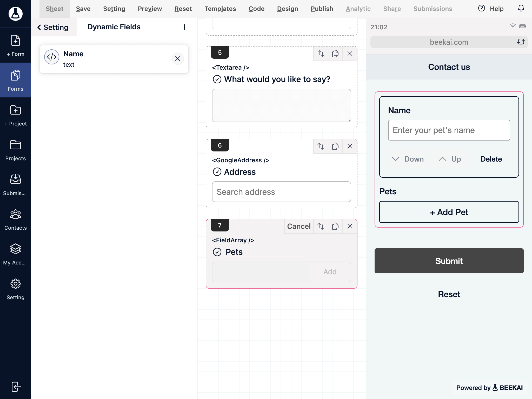Click the Settings gear icon in sidebar
Screen dimensions: 532x399
point(16,283)
